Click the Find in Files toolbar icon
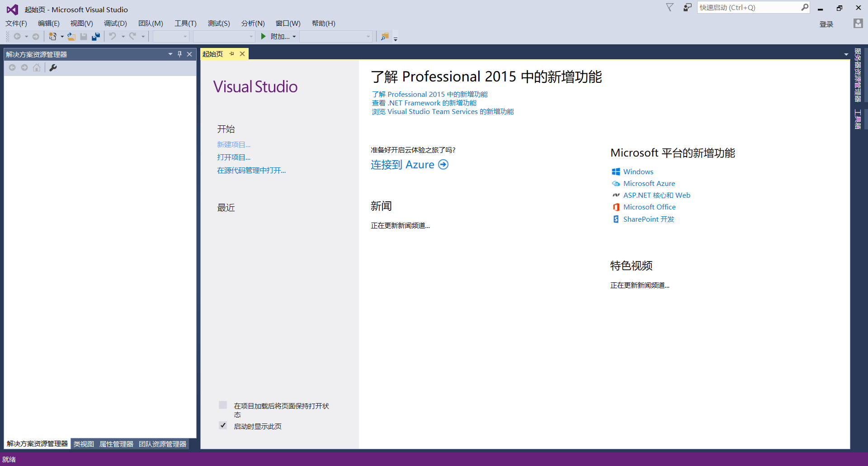Screen dimensions: 868x466 tap(385, 36)
